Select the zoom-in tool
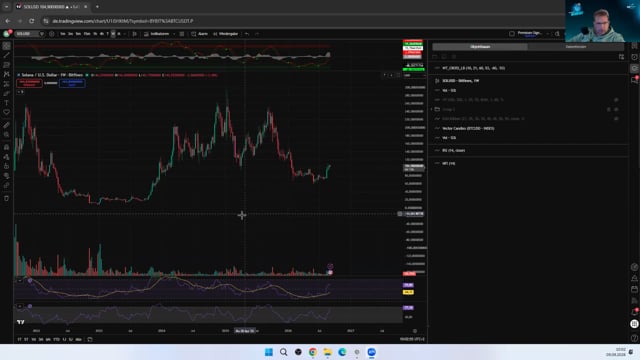Screen dimensions: 640x360 (7, 135)
